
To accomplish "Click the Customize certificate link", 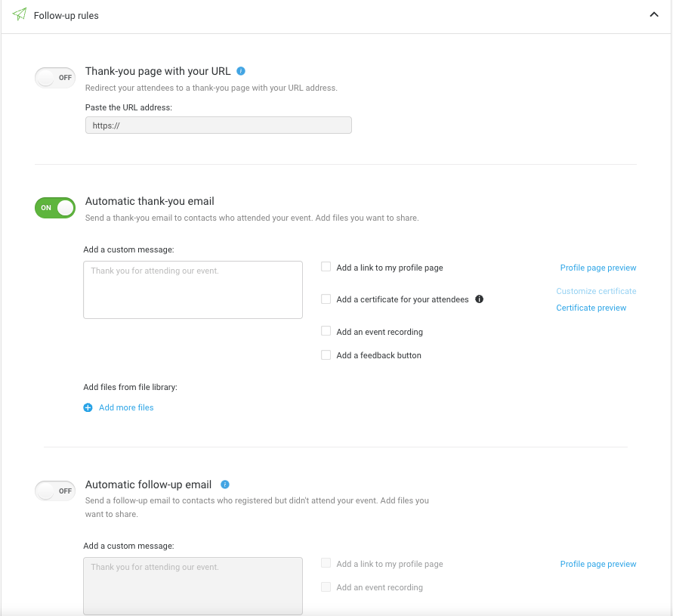I will click(x=596, y=291).
